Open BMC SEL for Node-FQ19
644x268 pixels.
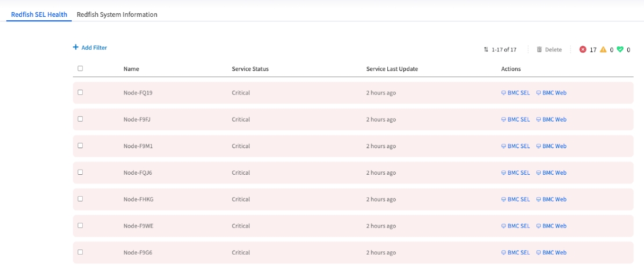(515, 93)
